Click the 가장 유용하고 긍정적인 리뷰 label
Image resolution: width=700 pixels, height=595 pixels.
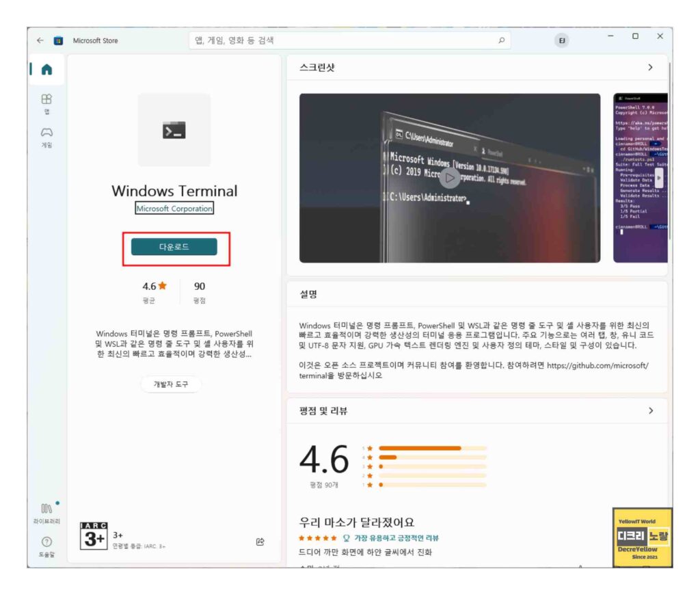click(x=396, y=538)
